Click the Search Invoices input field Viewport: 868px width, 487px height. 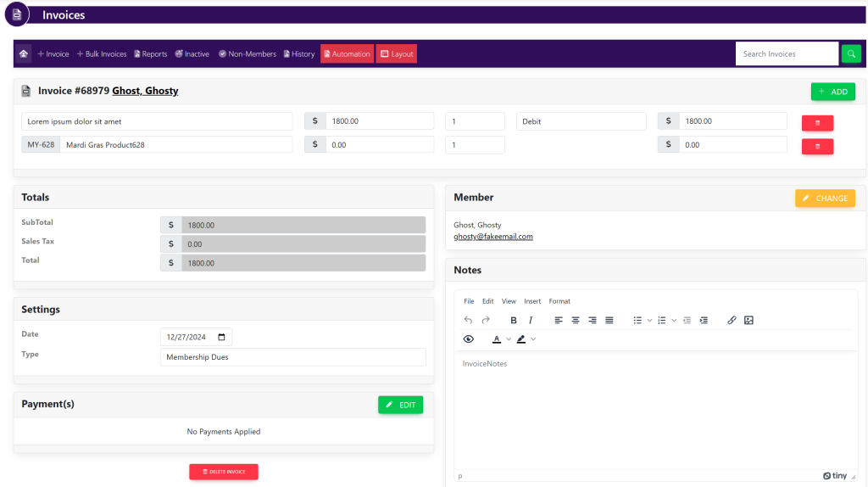pyautogui.click(x=786, y=54)
